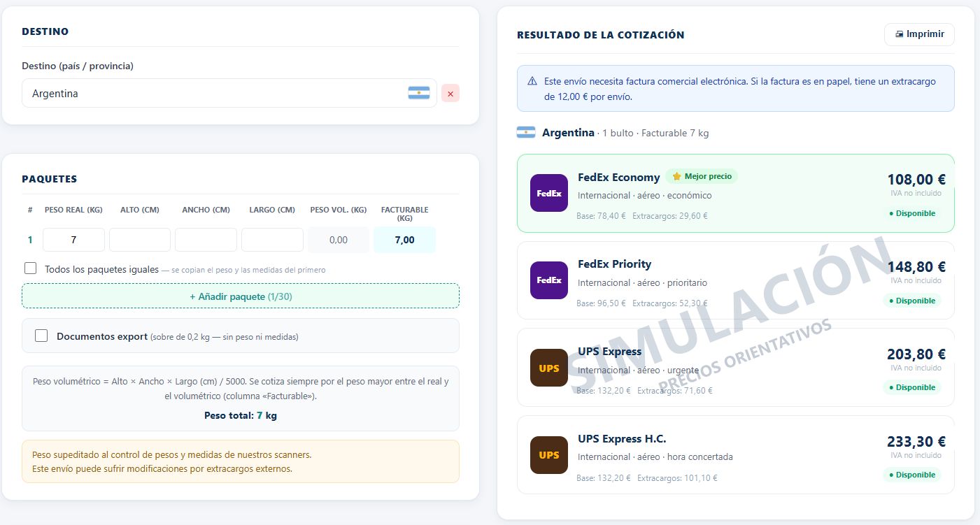
Task: Click the Disponible status on FedEx Priority
Action: [x=912, y=301]
